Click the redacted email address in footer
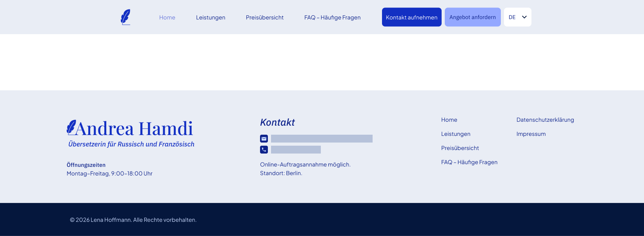This screenshot has height=236, width=644. [322, 139]
